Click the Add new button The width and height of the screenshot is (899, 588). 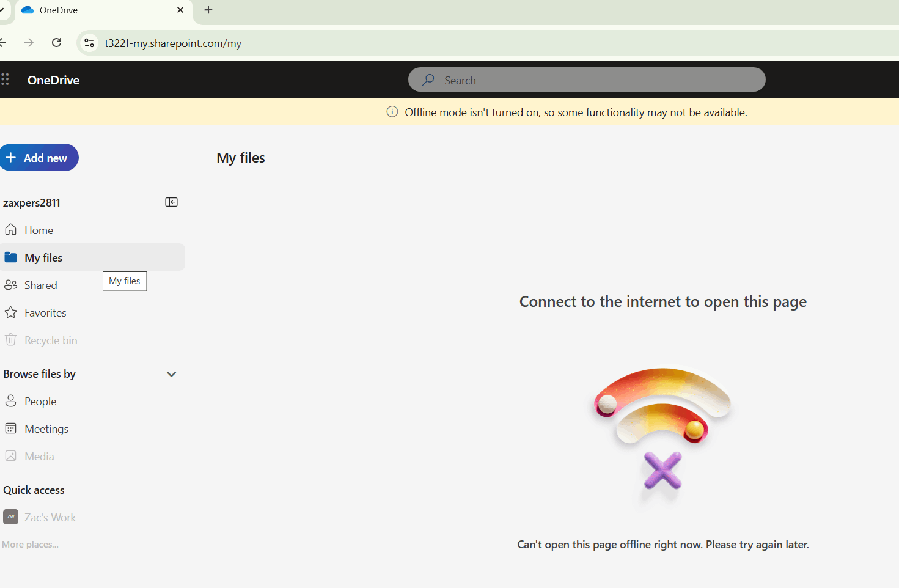pos(39,157)
